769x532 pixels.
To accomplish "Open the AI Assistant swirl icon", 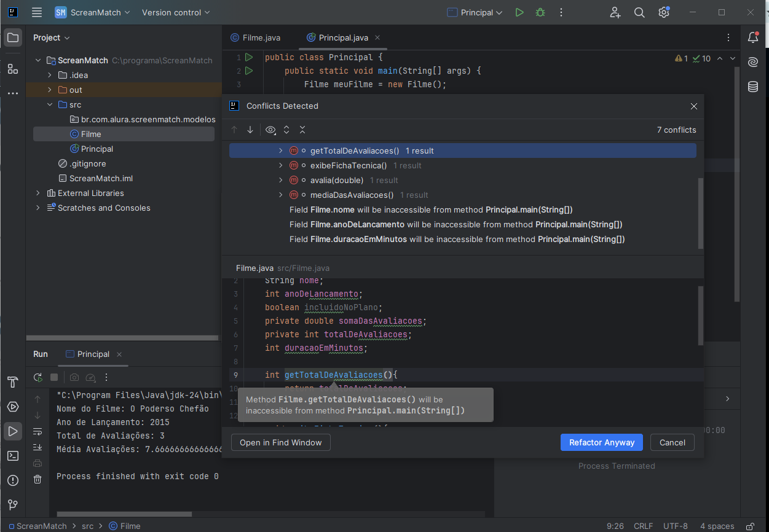I will pyautogui.click(x=753, y=62).
